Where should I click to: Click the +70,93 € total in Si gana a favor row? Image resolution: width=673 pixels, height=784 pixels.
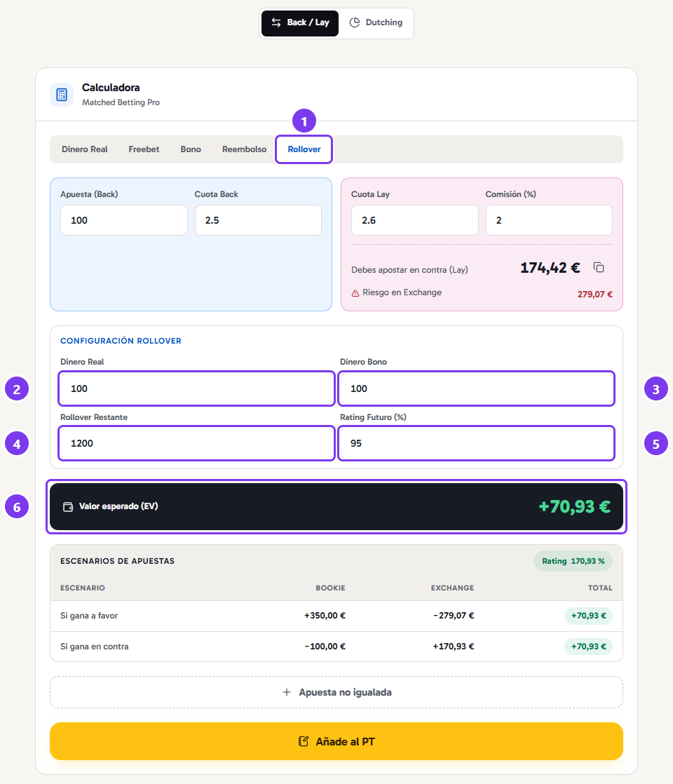coord(588,616)
